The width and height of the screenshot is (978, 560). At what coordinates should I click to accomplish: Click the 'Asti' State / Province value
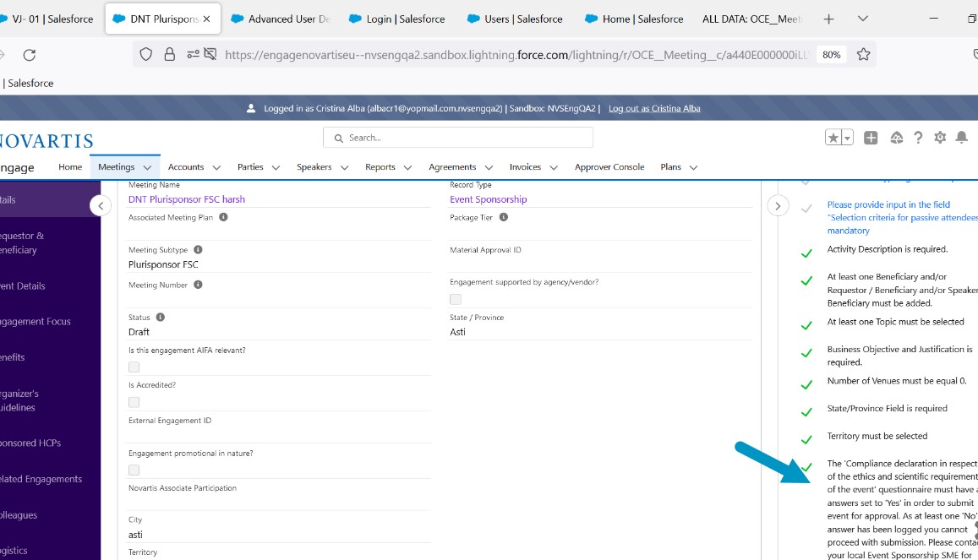click(458, 332)
